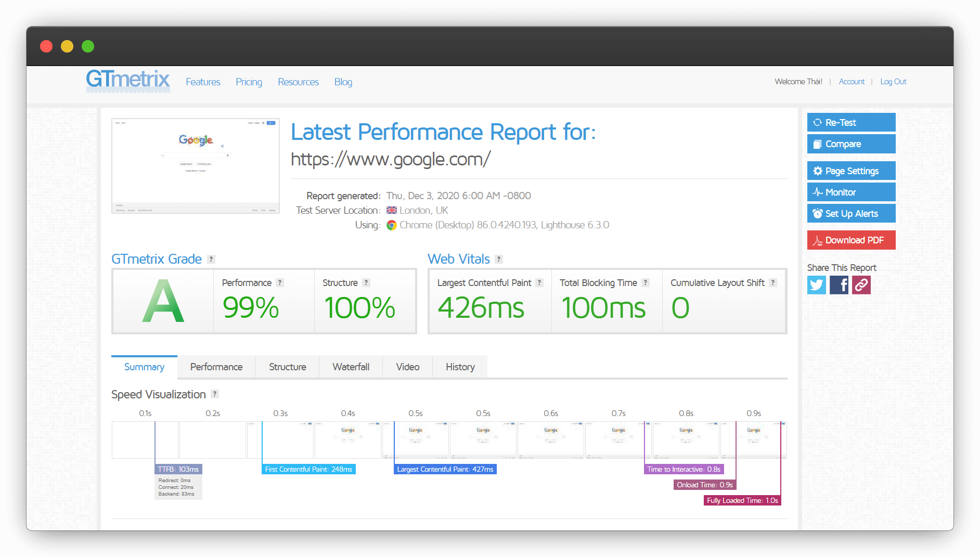Click the Log Out link
Image resolution: width=980 pixels, height=557 pixels.
pos(893,82)
